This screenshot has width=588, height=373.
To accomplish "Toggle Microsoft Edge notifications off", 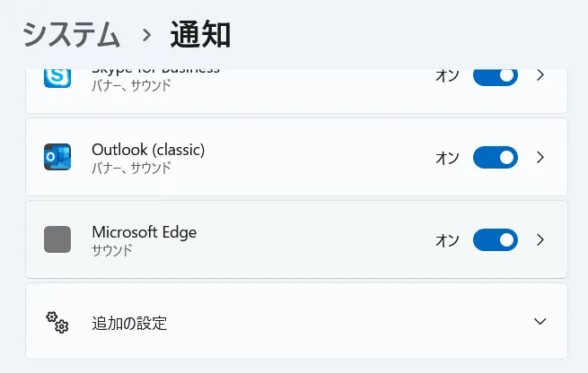I will (x=496, y=239).
